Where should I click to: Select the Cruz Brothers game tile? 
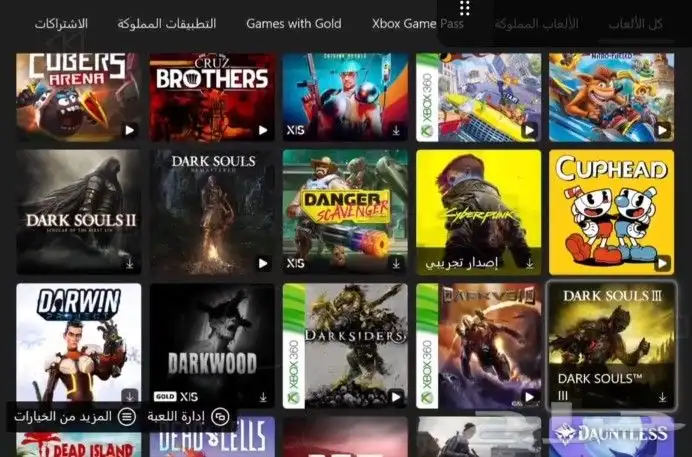point(212,97)
